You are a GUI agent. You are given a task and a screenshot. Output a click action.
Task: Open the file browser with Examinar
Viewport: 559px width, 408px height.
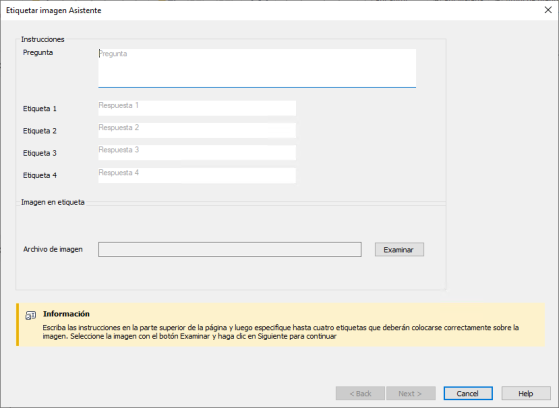399,250
